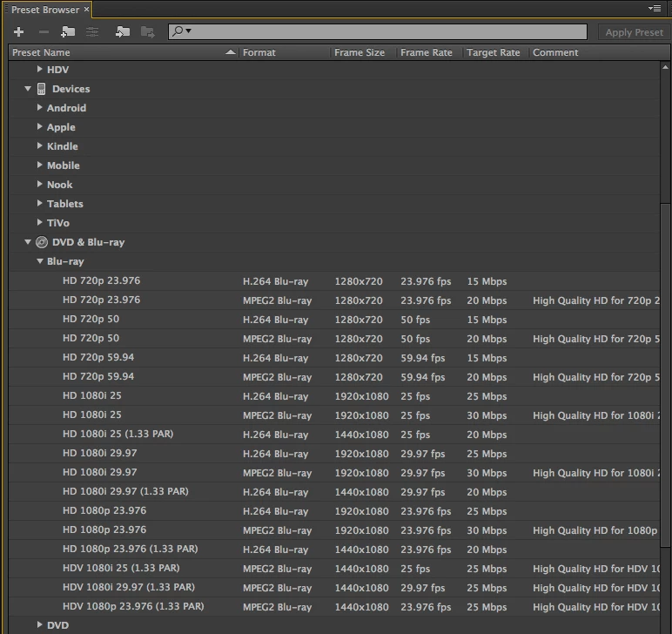Select HD 1080p 23.976 (1.33 PAR) preset

(334, 550)
